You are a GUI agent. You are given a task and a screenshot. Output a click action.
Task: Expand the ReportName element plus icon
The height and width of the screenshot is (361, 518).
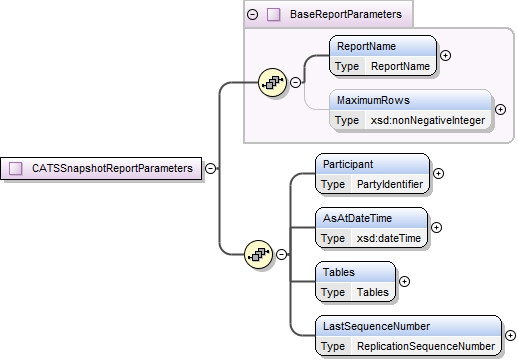446,55
